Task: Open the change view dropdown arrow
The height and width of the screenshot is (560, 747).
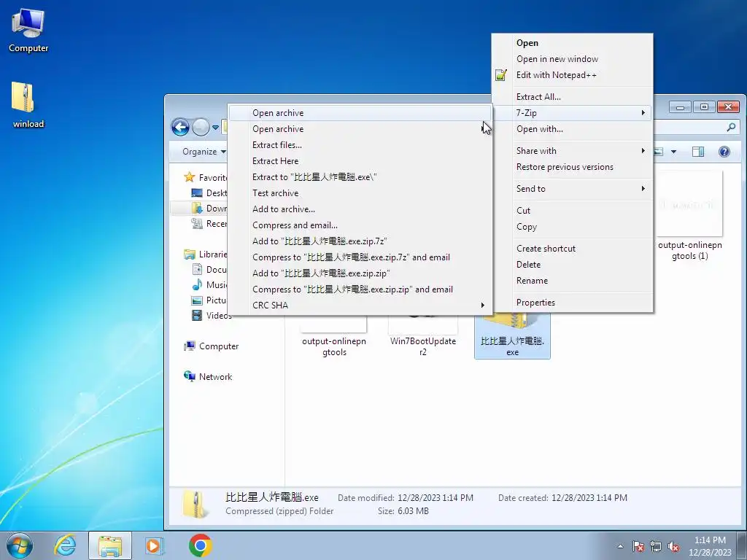Action: coord(673,152)
